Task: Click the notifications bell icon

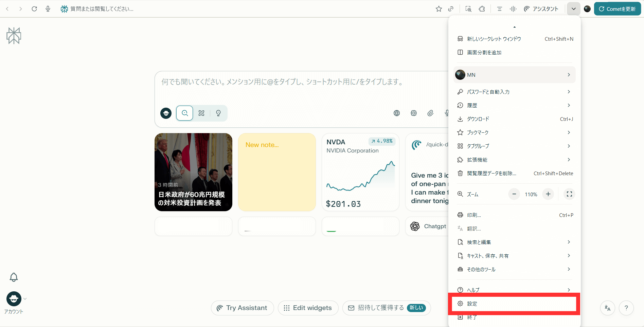Action: click(x=14, y=277)
